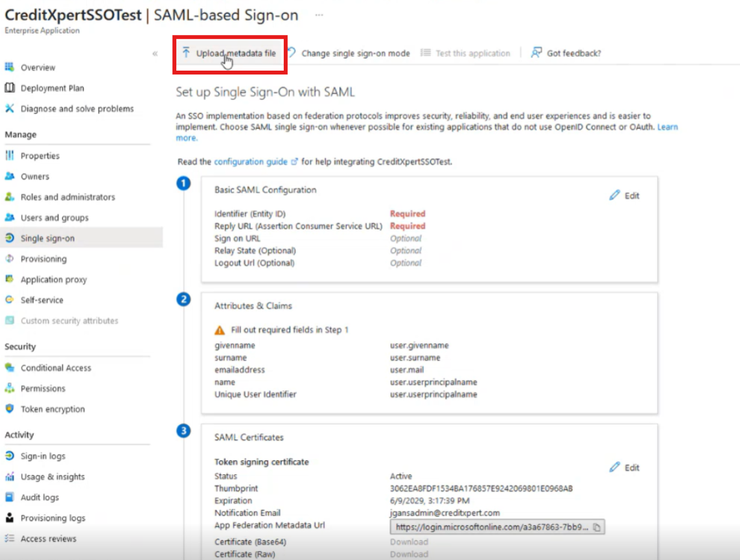
Task: Click the Token signing certificate subheading
Action: [x=261, y=461]
